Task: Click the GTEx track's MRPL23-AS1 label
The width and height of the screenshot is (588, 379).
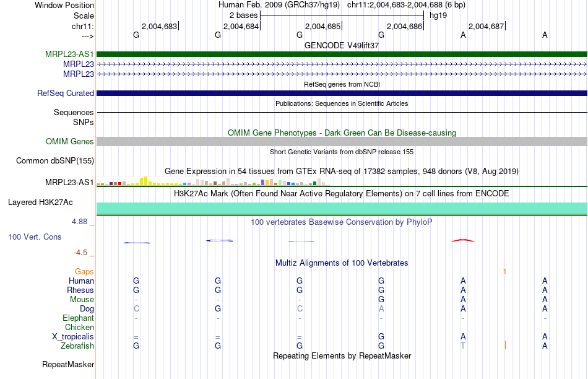Action: pos(69,182)
